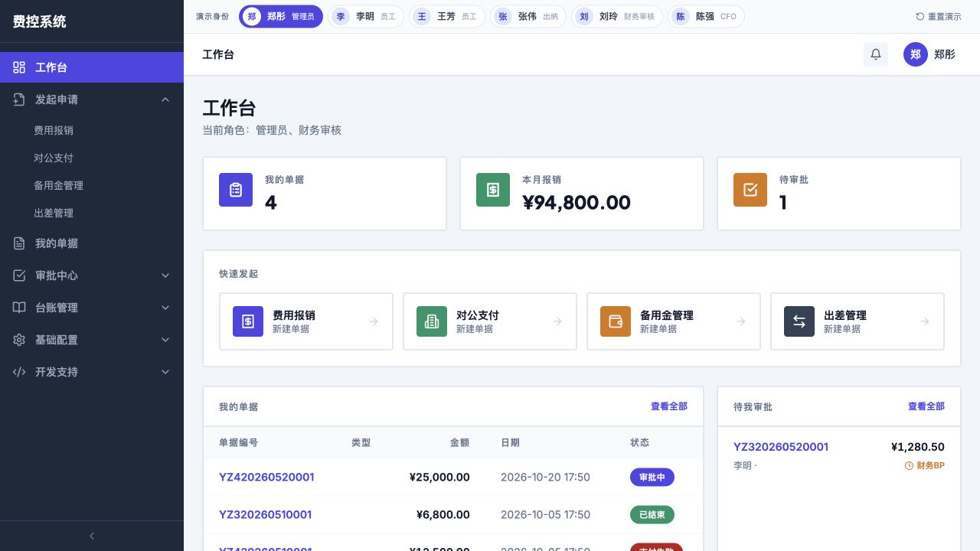The height and width of the screenshot is (551, 980).
Task: Click arrow on 费用报销 quick card
Action: tap(374, 321)
